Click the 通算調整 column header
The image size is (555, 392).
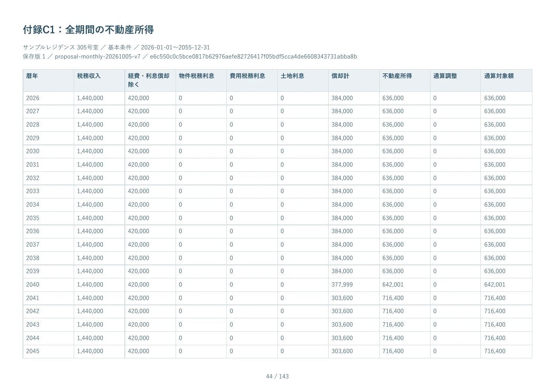coord(455,80)
